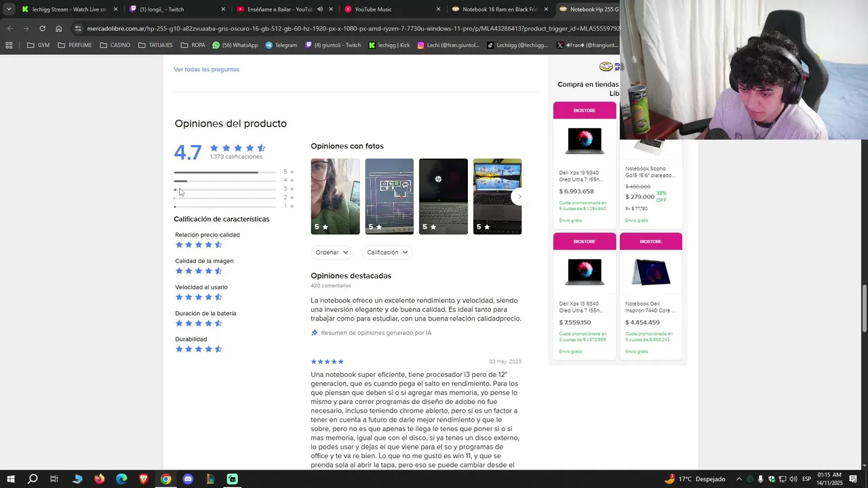This screenshot has height=488, width=868.
Task: Switch to longii_ Twitch tab
Action: (178, 9)
